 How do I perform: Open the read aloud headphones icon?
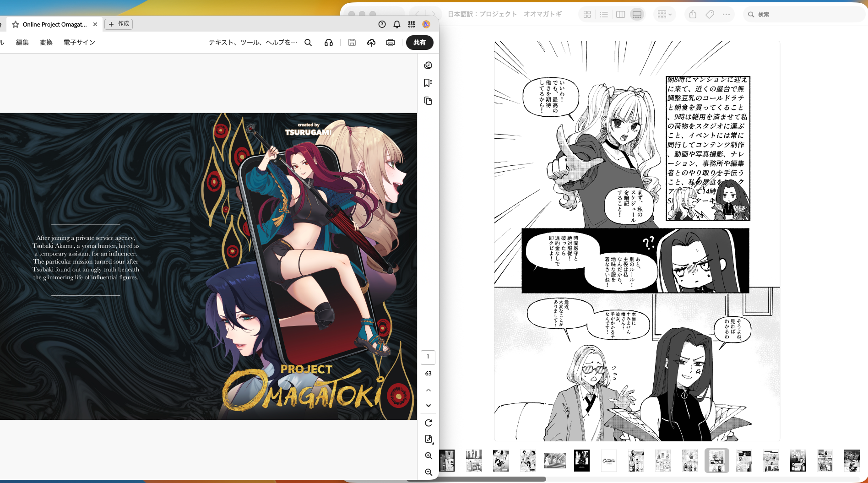coord(329,43)
